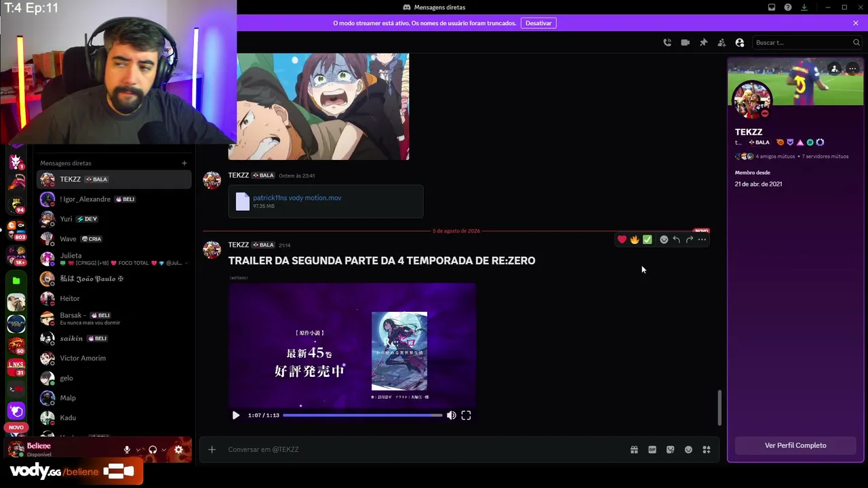
Task: Reply to the TEKZZ trailer message
Action: coord(677,239)
